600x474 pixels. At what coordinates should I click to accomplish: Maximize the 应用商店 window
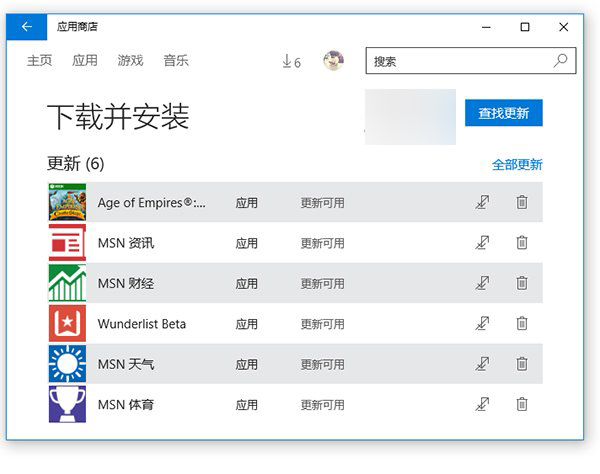[525, 27]
